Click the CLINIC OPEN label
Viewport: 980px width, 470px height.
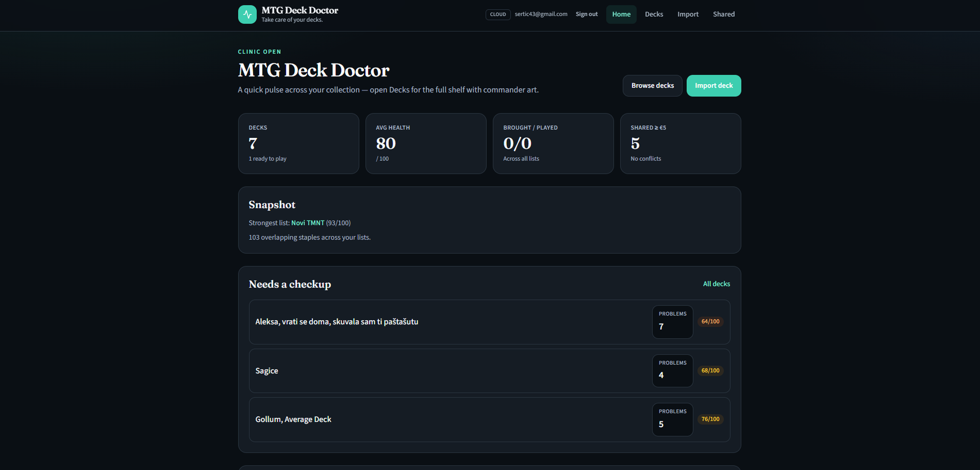pyautogui.click(x=259, y=52)
